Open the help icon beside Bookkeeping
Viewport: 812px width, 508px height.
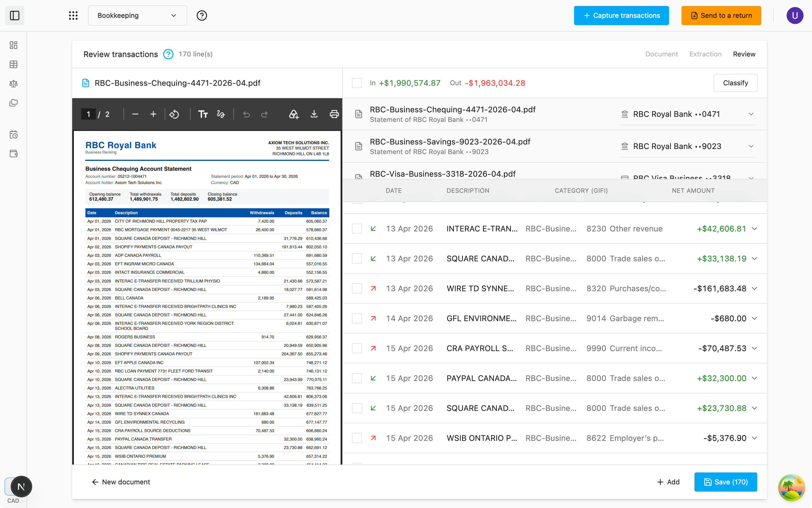[202, 16]
